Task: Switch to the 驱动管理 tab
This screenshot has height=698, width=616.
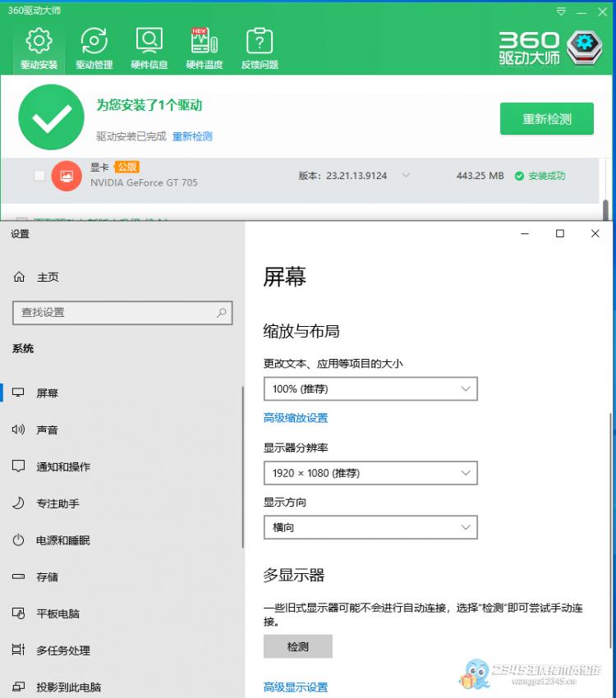Action: (x=94, y=49)
